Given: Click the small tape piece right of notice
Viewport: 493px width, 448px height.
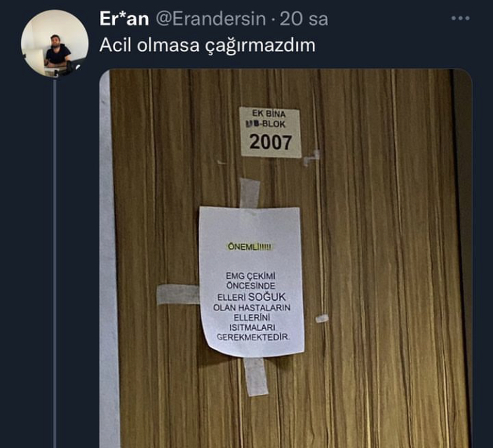Looking at the screenshot, I should (321, 318).
